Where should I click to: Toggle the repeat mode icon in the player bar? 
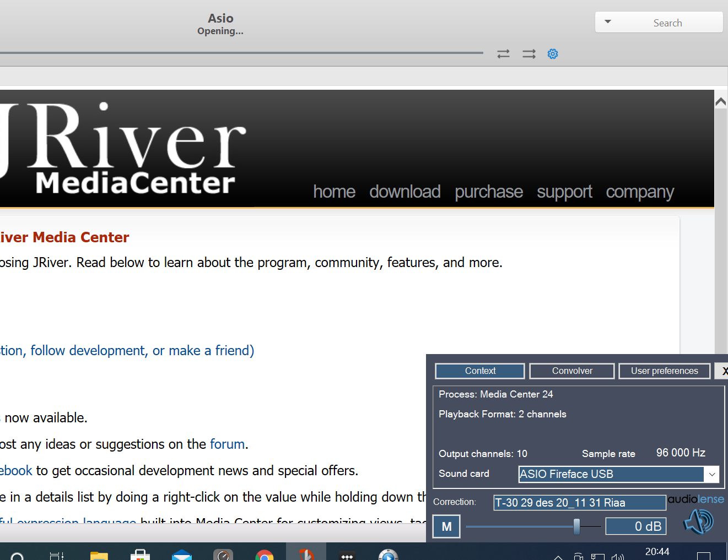point(503,54)
